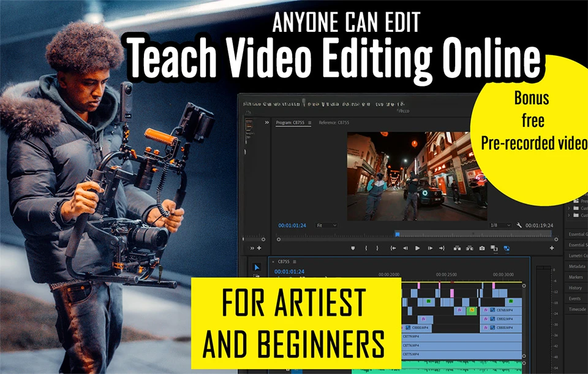Open the 1/8 playback resolution dropdown
Image resolution: width=588 pixels, height=374 pixels.
pyautogui.click(x=500, y=226)
